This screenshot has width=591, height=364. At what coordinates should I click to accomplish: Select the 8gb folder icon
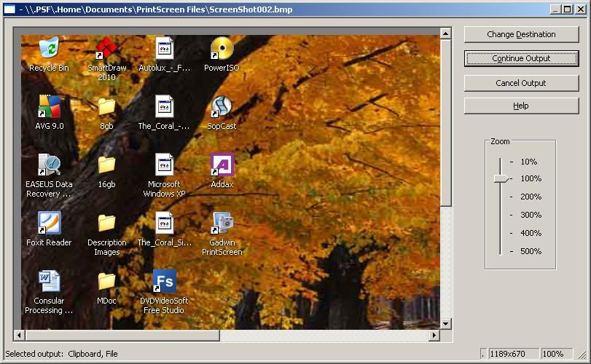click(106, 106)
